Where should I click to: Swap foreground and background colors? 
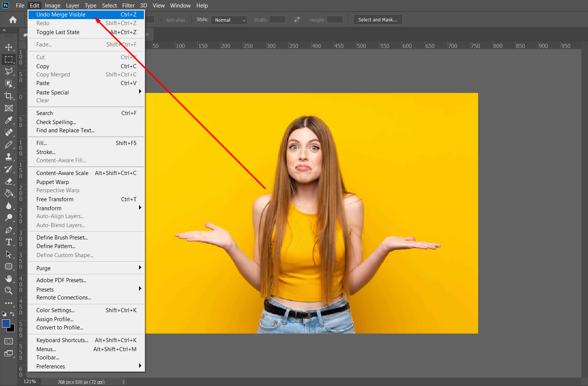point(12,314)
